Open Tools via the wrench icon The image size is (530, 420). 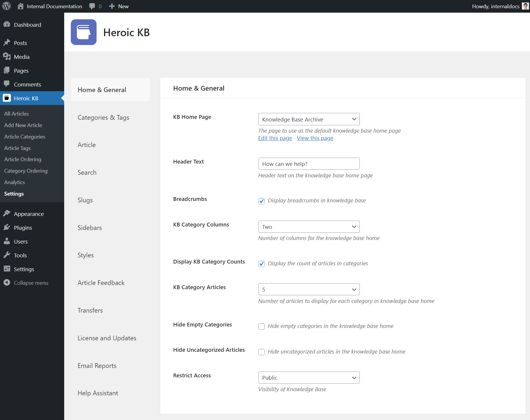tap(7, 255)
